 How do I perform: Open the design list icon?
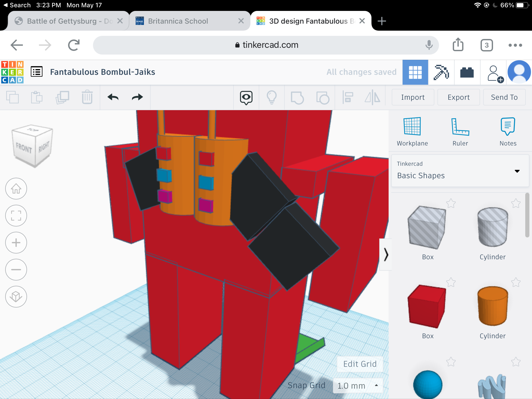point(37,72)
